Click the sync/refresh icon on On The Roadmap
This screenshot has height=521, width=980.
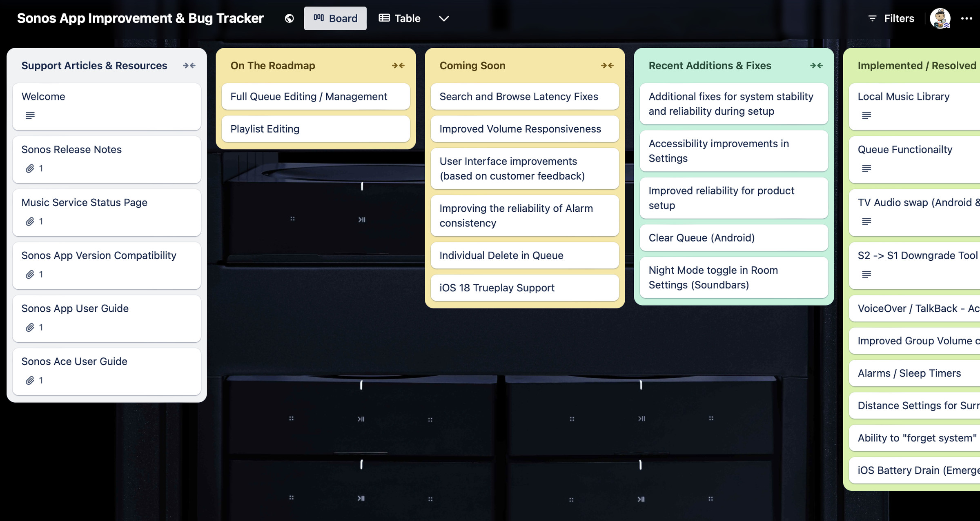[x=398, y=65]
